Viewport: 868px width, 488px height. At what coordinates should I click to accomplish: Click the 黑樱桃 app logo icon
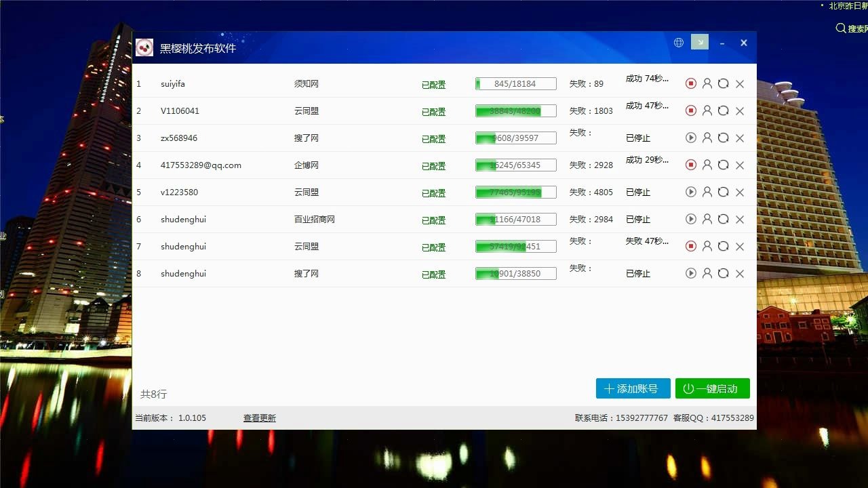coord(144,47)
